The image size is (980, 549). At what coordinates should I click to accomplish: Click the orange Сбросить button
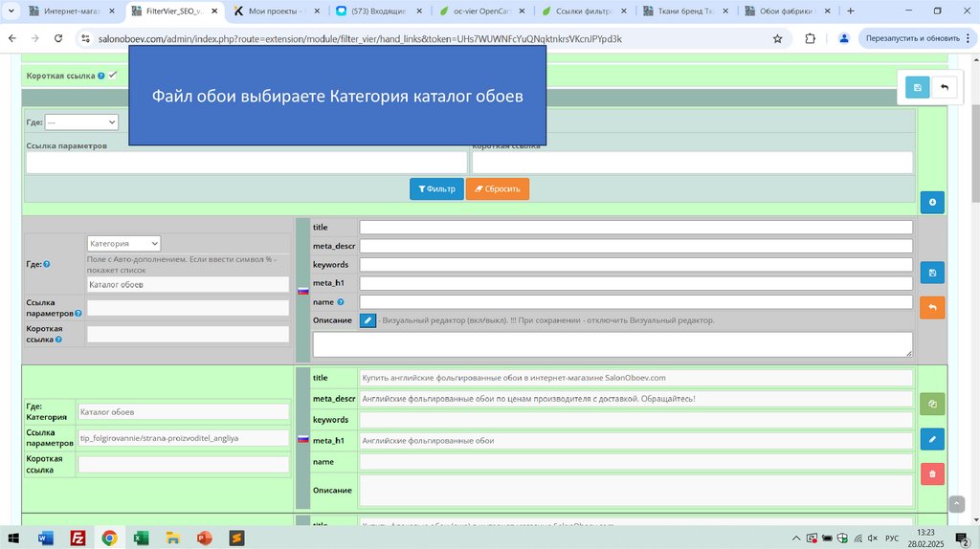pyautogui.click(x=497, y=189)
